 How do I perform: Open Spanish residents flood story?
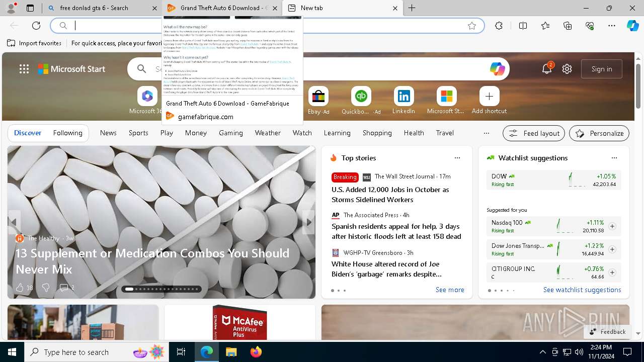[x=396, y=231]
